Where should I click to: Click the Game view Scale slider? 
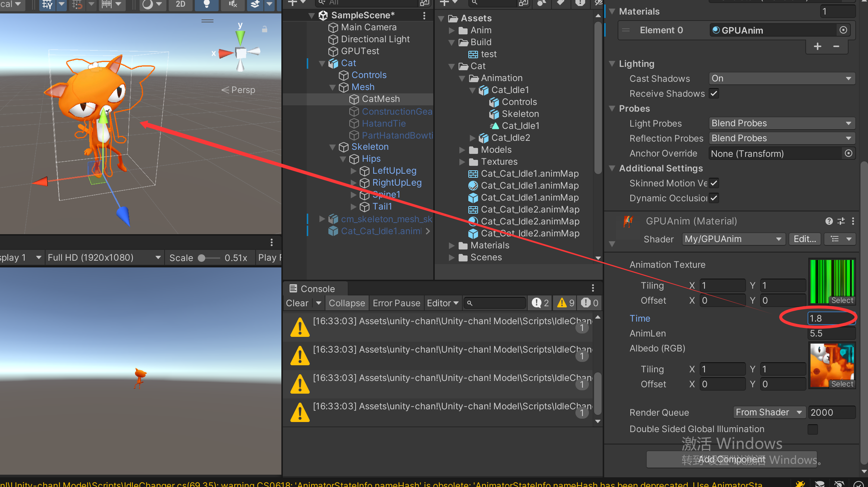pyautogui.click(x=209, y=258)
